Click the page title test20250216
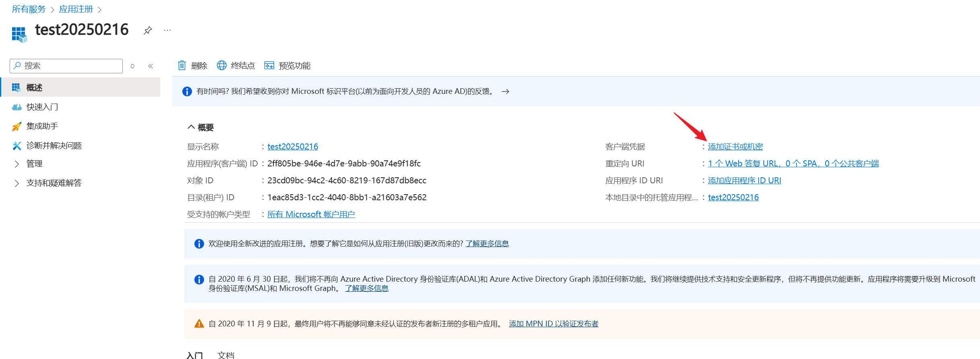 [82, 30]
